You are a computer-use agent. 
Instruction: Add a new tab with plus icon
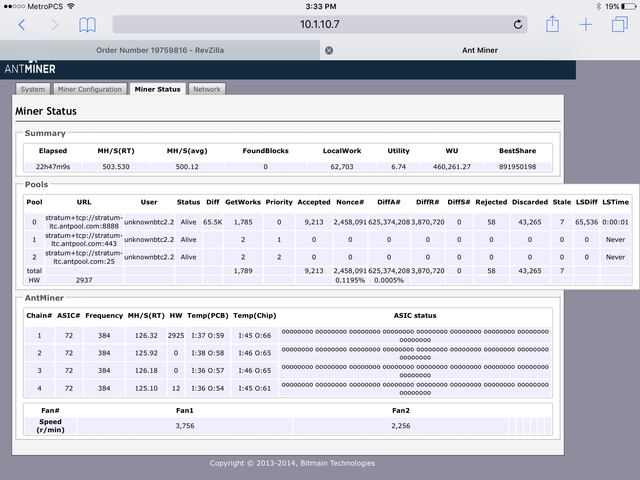[586, 24]
